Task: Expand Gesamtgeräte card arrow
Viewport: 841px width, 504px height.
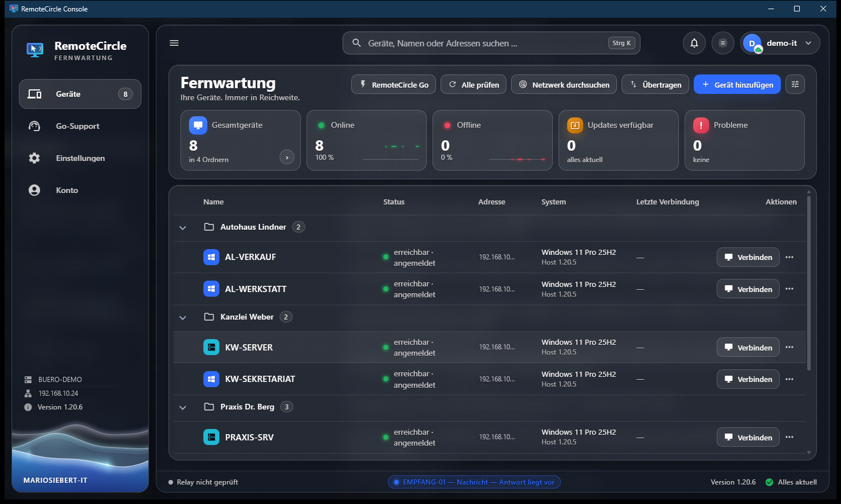Action: (x=287, y=157)
